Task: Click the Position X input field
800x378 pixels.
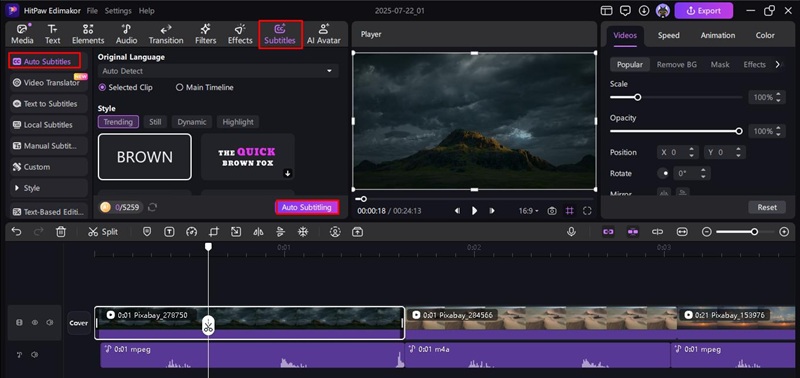Action: click(678, 152)
